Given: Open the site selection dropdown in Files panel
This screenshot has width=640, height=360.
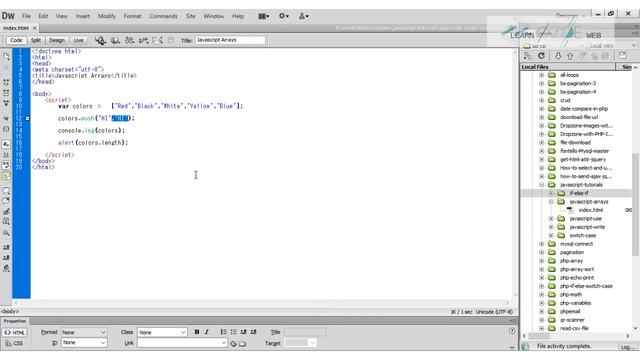Looking at the screenshot, I should click(x=553, y=46).
